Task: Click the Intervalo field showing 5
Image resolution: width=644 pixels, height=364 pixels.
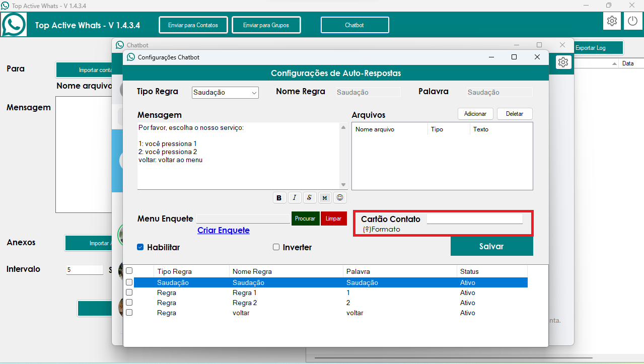Action: (85, 270)
